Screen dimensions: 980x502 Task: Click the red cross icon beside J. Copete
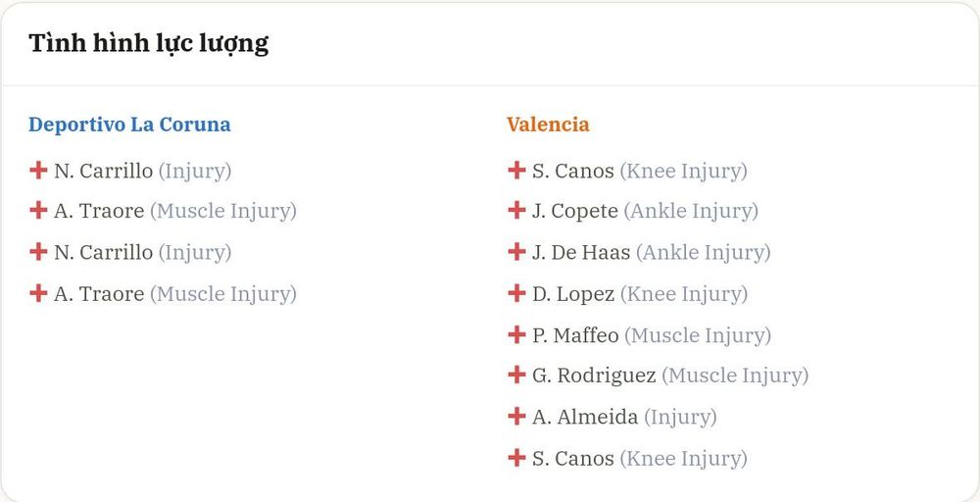click(x=516, y=210)
